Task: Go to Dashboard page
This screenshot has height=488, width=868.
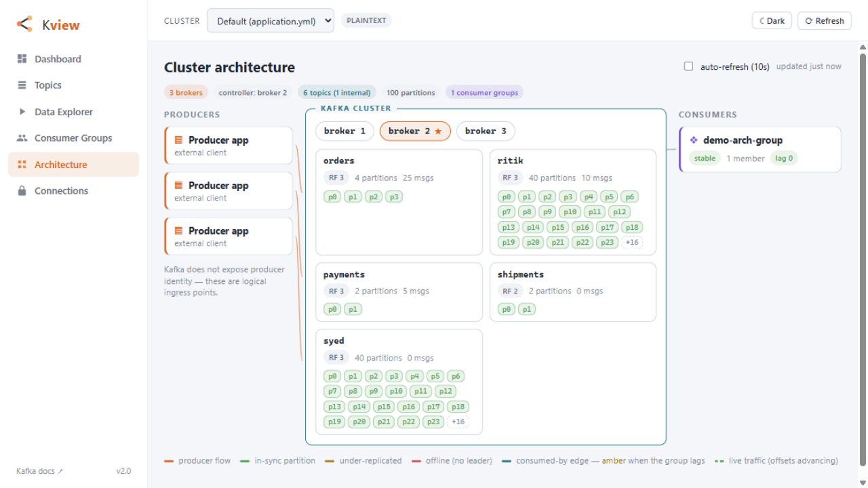Action: coord(73,59)
